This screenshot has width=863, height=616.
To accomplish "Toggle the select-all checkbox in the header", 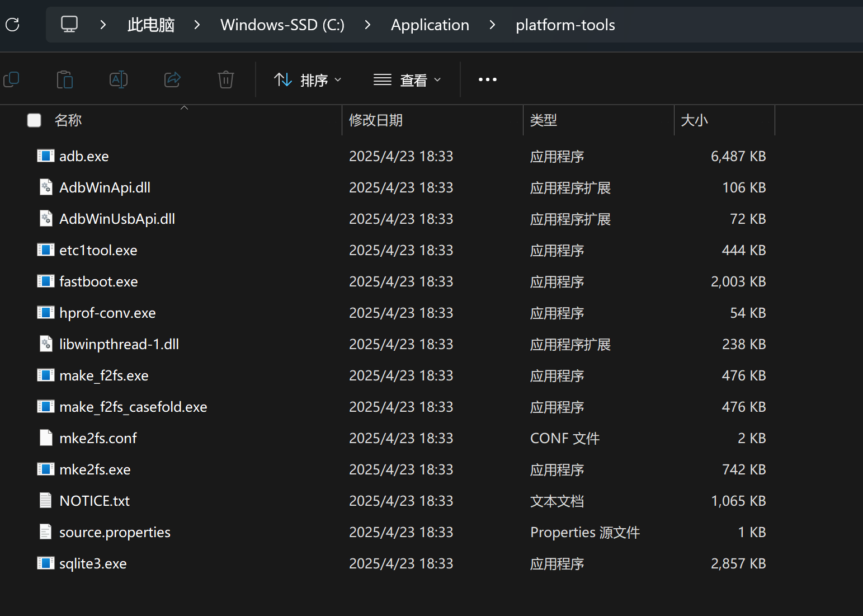I will click(x=34, y=120).
